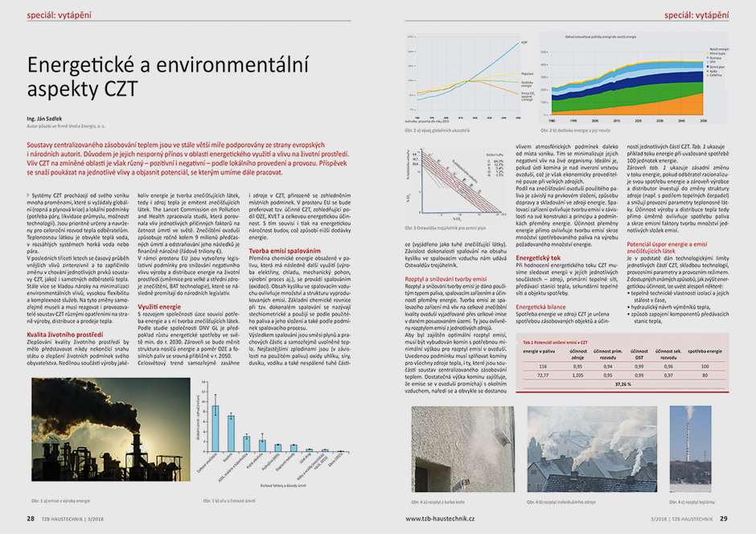
Task: Click the table result "37,26 %"
Action: [623, 384]
